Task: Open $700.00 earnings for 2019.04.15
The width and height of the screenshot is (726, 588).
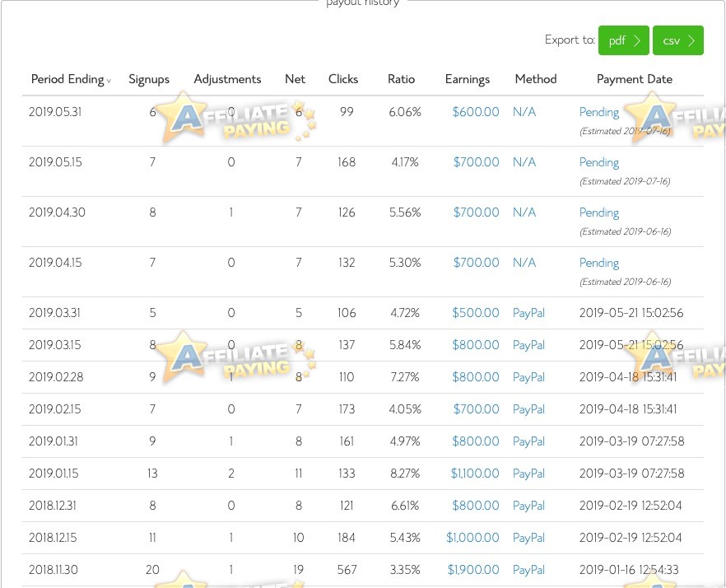Action: [x=476, y=262]
